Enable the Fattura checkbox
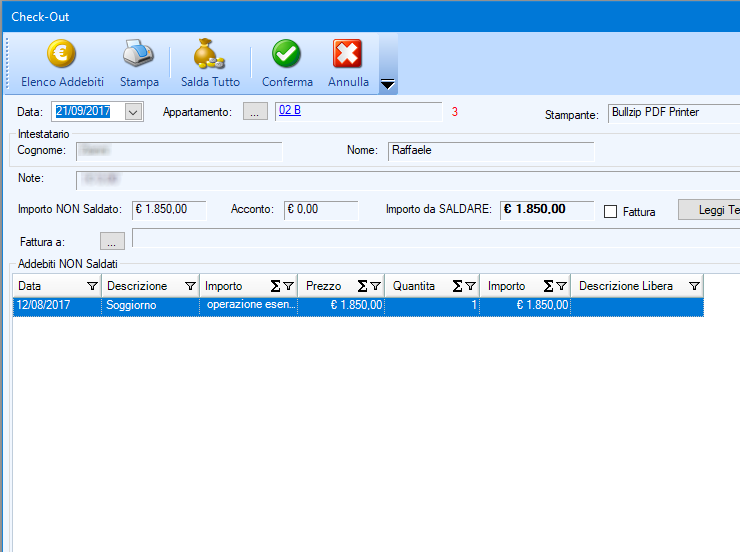 click(611, 212)
